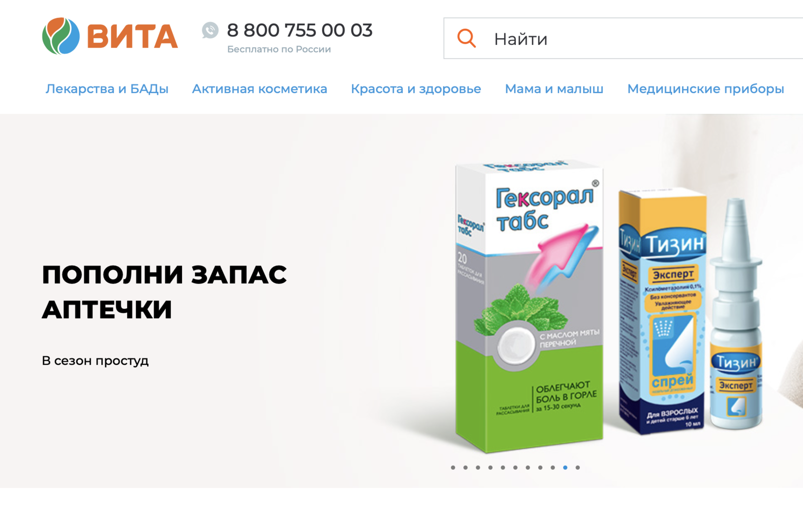This screenshot has width=803, height=532.
Task: Select the last carousel dot
Action: click(x=578, y=467)
